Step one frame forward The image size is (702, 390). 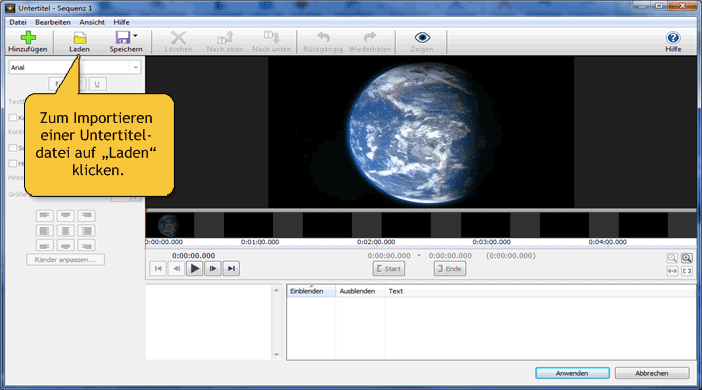tap(213, 269)
